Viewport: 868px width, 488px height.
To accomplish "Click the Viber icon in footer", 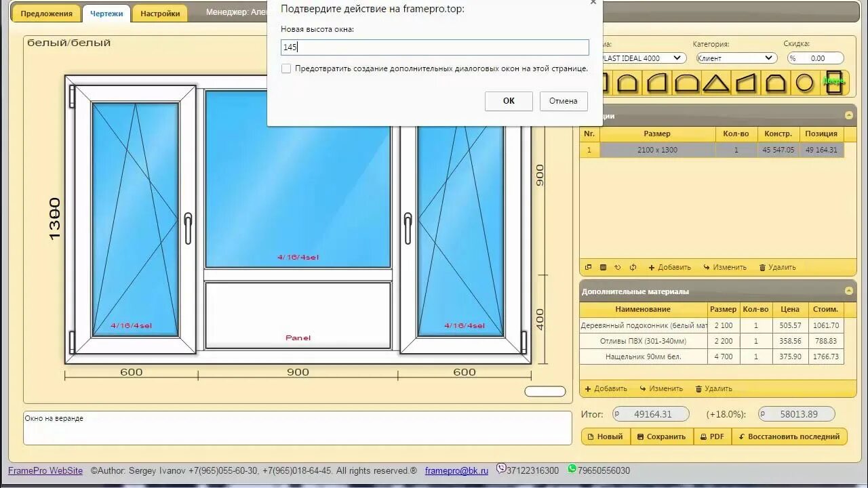I will (x=501, y=468).
